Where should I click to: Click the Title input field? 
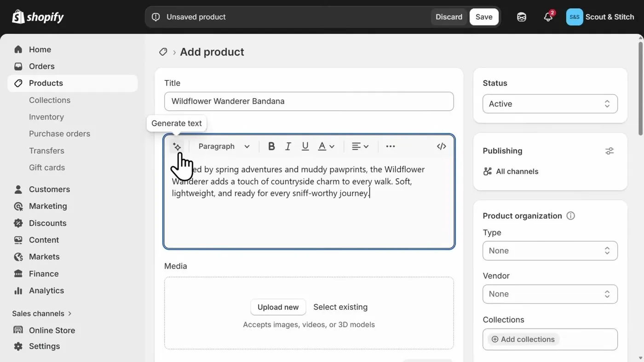(309, 101)
